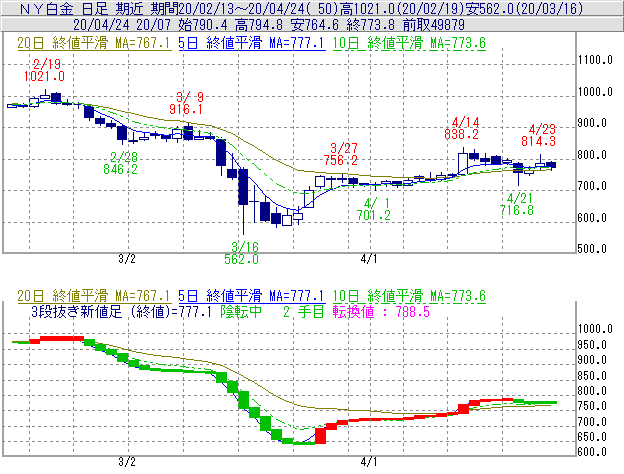Click the 2 手目 green text

point(304,312)
